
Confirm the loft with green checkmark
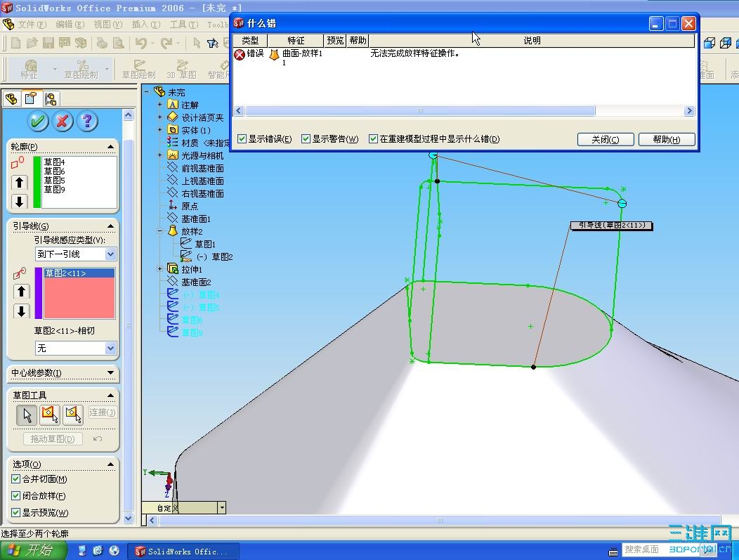point(38,122)
